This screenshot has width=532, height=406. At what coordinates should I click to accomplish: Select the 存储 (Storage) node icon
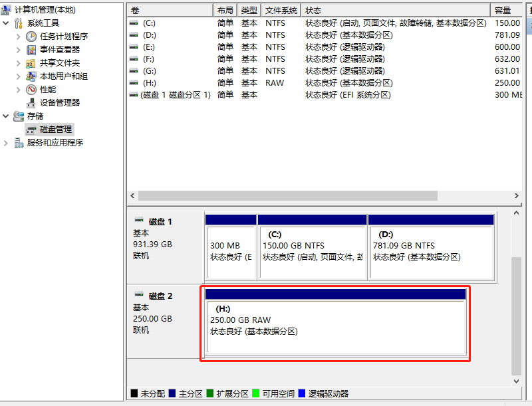click(x=20, y=116)
